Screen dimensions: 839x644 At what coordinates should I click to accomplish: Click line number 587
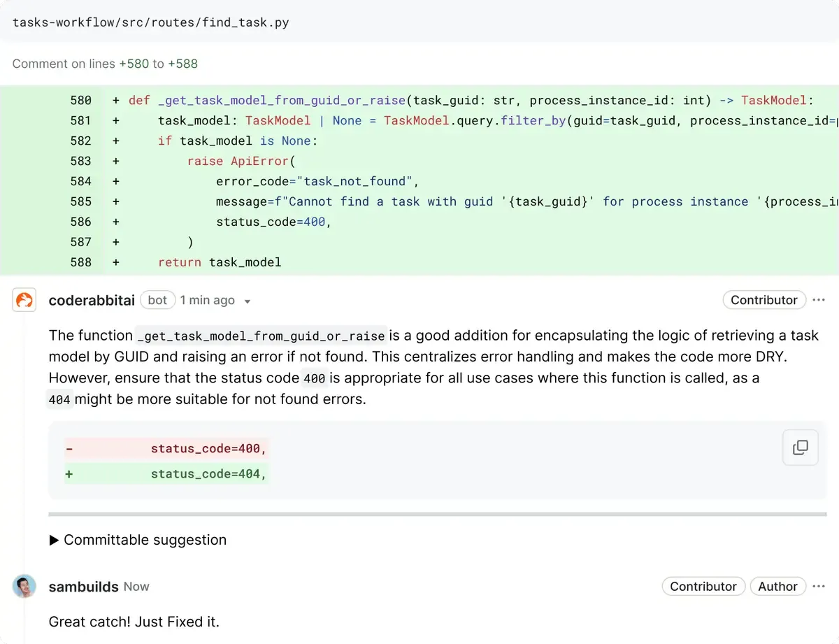point(81,242)
